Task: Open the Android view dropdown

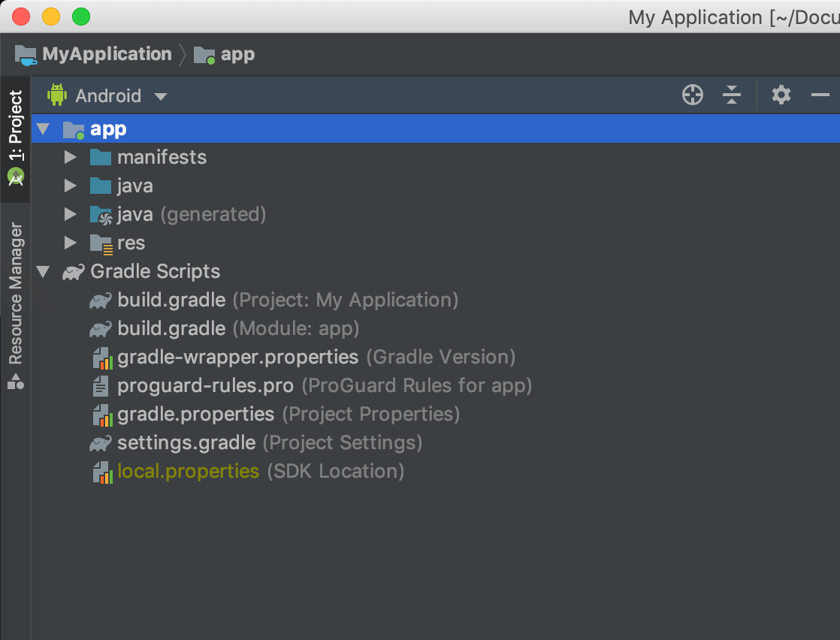Action: pos(160,96)
